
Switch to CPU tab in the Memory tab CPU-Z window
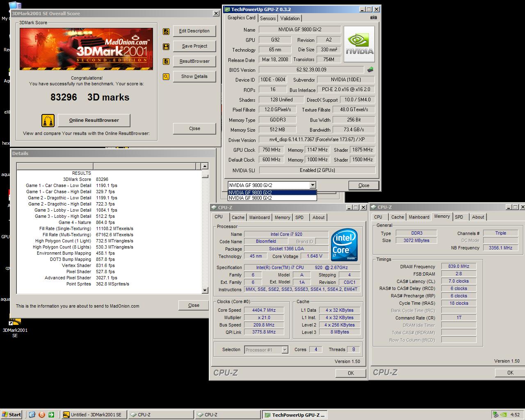(378, 217)
